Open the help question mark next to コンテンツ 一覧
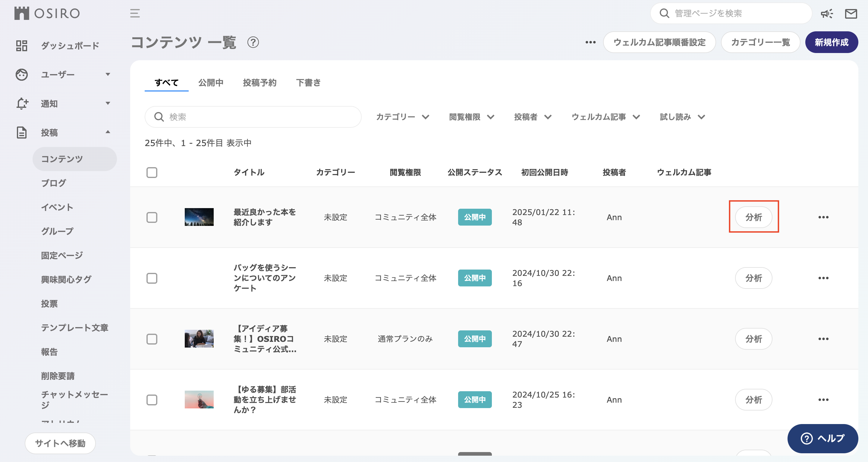 (253, 42)
